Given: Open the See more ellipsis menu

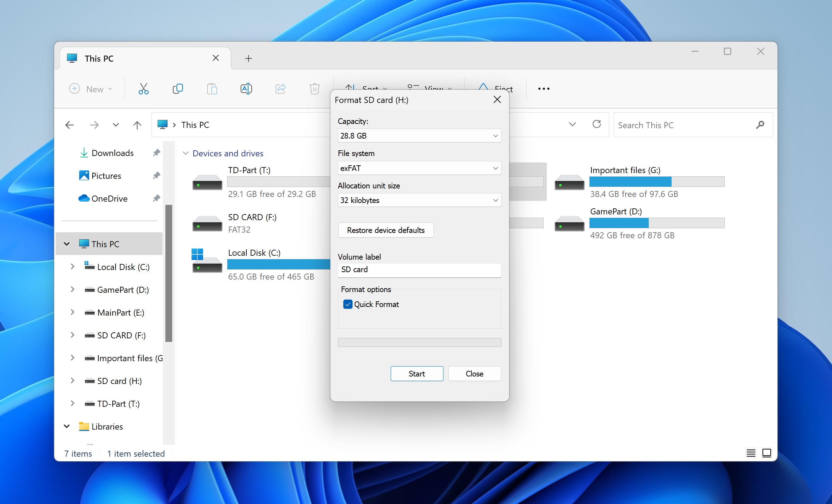Looking at the screenshot, I should pyautogui.click(x=544, y=89).
